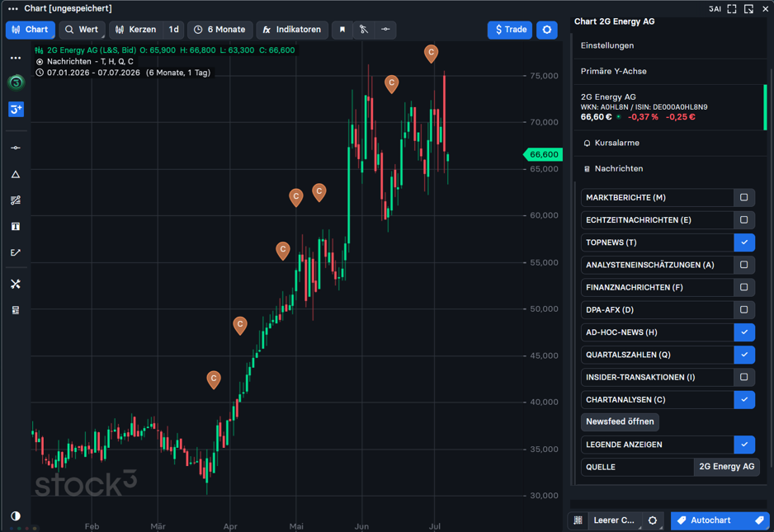Screen dimensions: 774x532
Task: Enable the ECHTZEITNACHRICHTEN (E) checkbox
Action: point(744,220)
